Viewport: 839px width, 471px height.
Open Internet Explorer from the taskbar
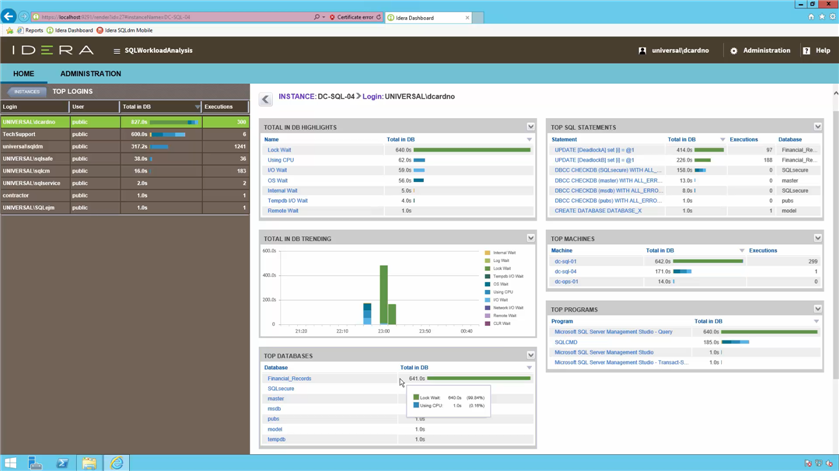(117, 463)
